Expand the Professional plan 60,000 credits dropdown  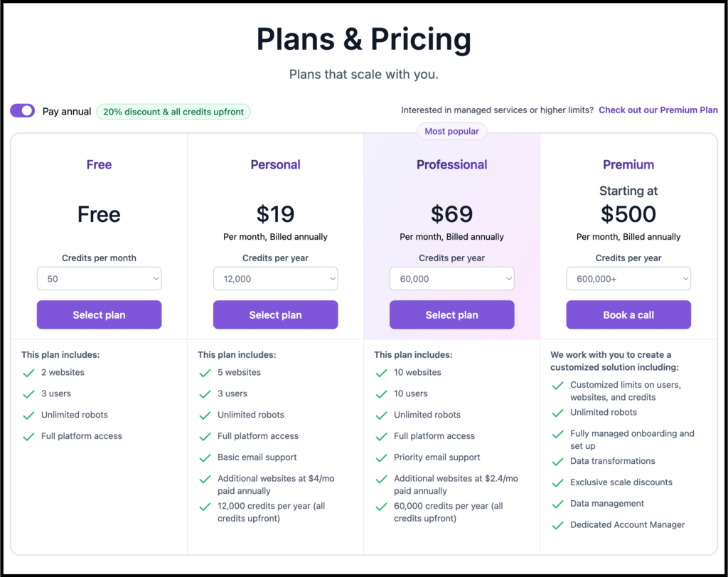(x=451, y=278)
